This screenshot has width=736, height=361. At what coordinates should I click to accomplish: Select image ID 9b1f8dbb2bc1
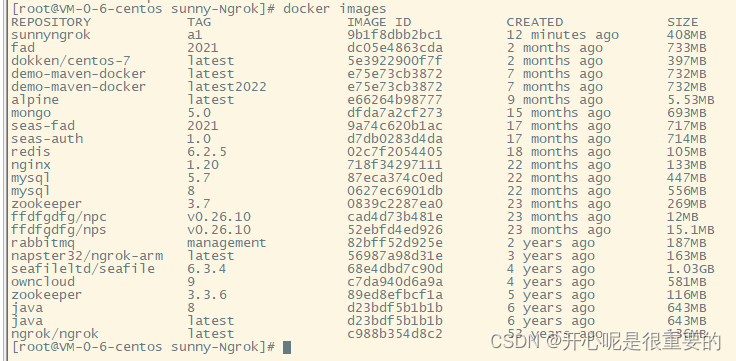coord(394,35)
